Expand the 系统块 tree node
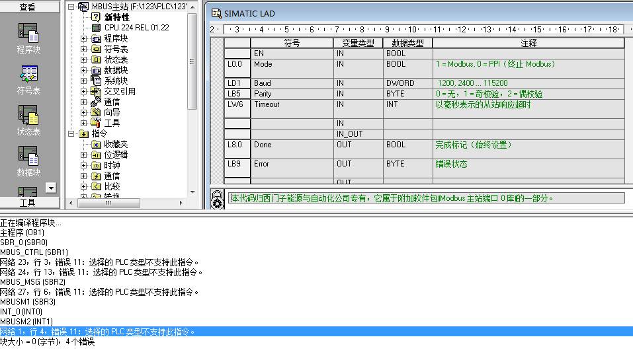 click(x=83, y=81)
